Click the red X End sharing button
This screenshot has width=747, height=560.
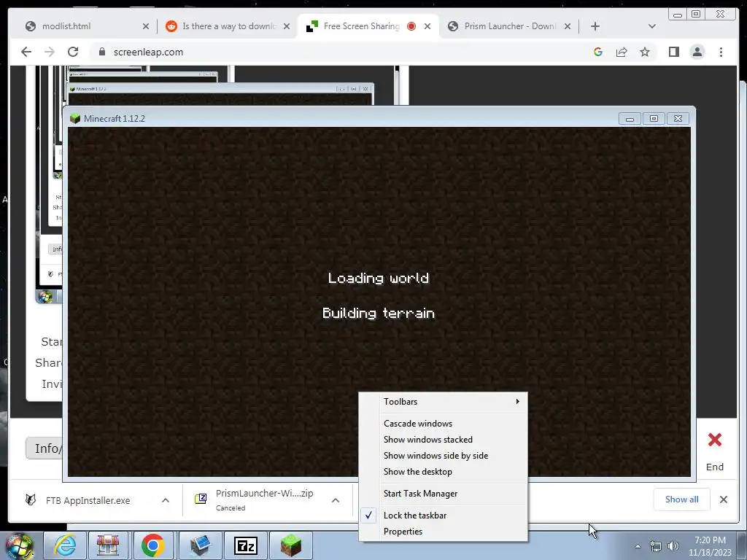tap(715, 440)
